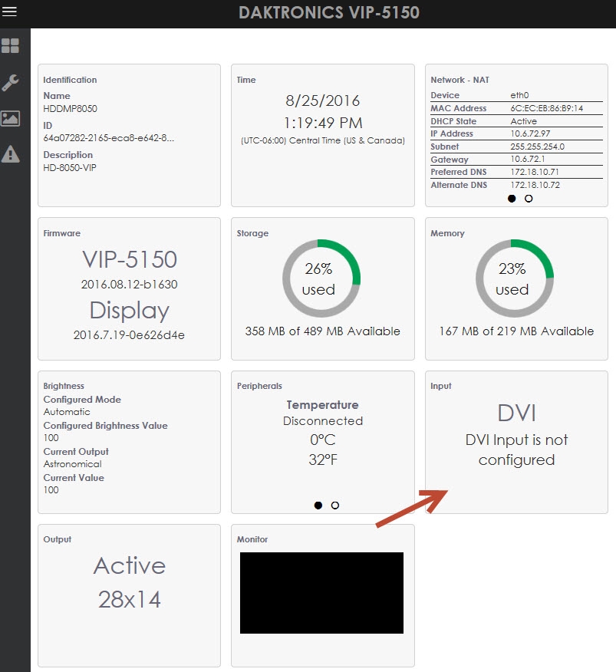
Task: Click the Storage usage donut chart
Action: coord(321,278)
